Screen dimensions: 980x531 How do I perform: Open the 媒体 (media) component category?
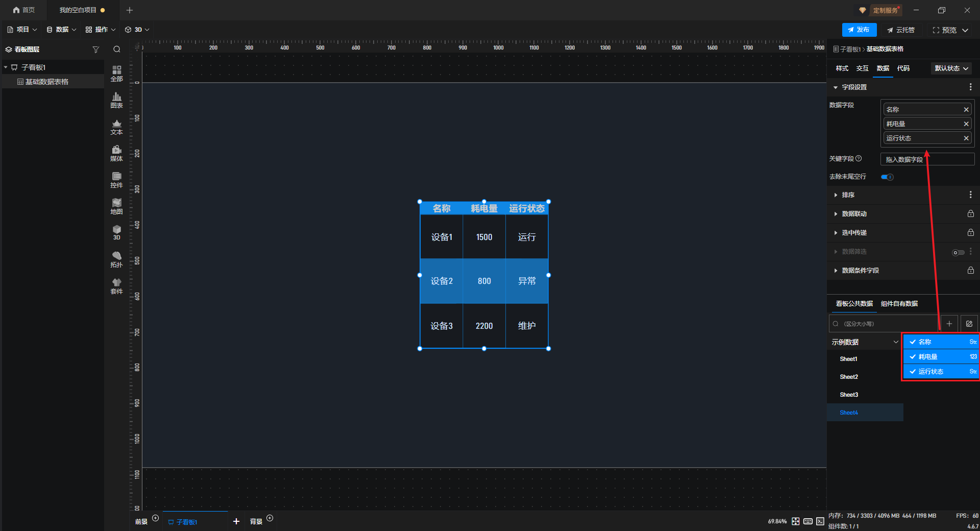coord(116,153)
